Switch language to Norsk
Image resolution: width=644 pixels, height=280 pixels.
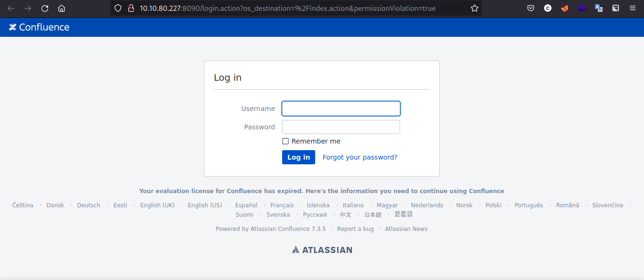[x=464, y=205]
